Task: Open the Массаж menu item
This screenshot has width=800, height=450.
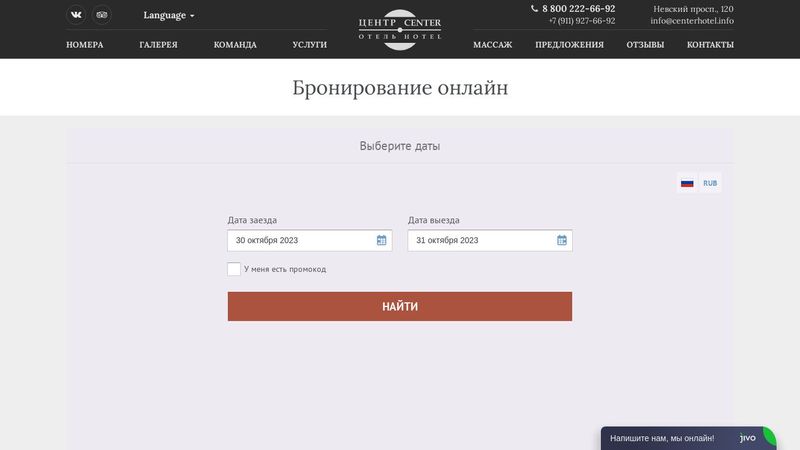Action: pyautogui.click(x=492, y=45)
